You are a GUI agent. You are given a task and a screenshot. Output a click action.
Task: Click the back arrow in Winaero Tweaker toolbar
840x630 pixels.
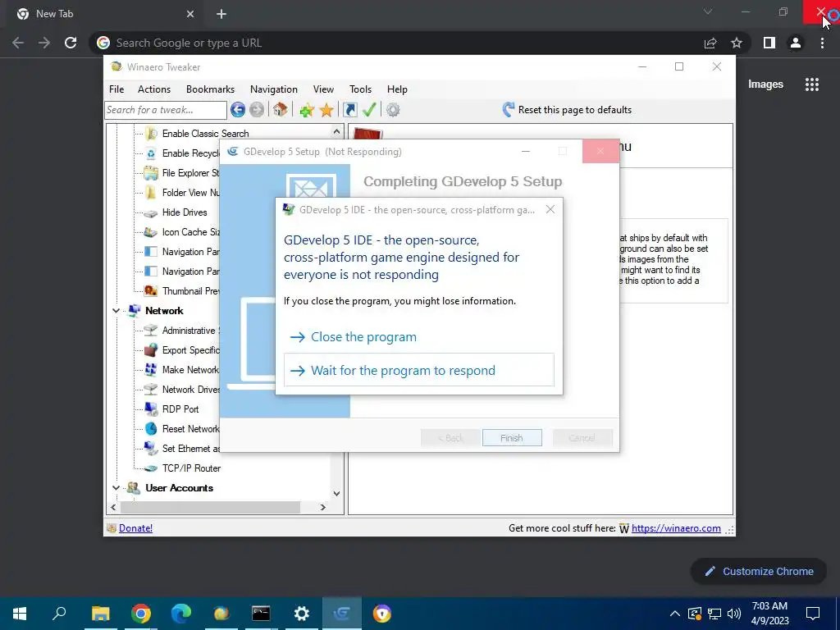click(238, 110)
